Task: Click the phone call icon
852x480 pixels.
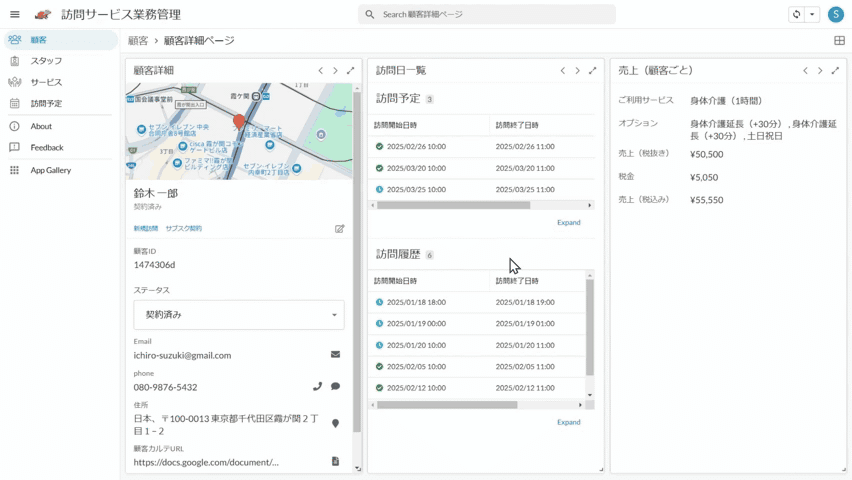Action: pos(317,387)
